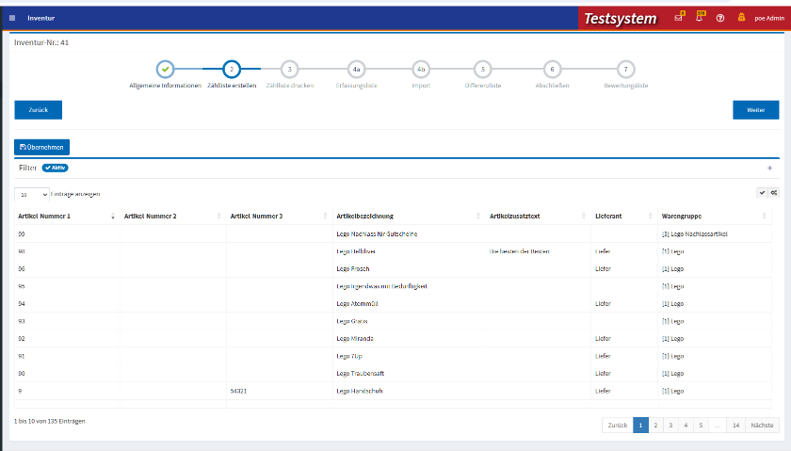Click the Die besten der Besten text
The height and width of the screenshot is (451, 791).
point(520,251)
